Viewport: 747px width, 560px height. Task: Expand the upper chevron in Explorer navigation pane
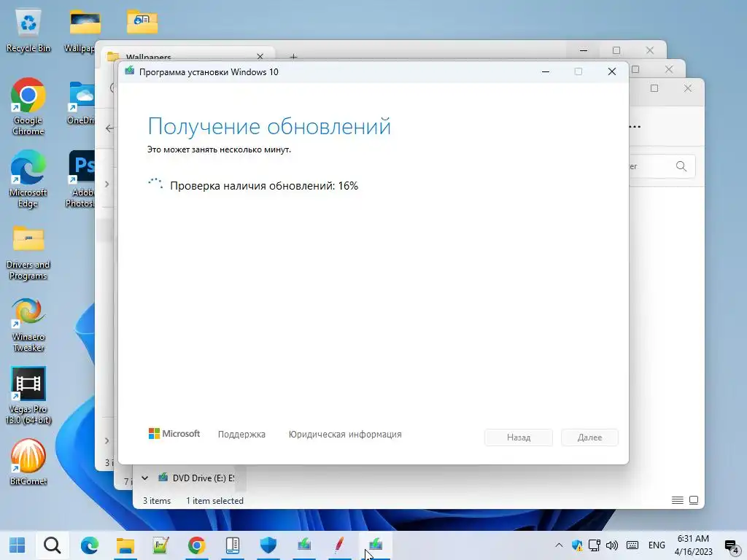[x=107, y=184]
